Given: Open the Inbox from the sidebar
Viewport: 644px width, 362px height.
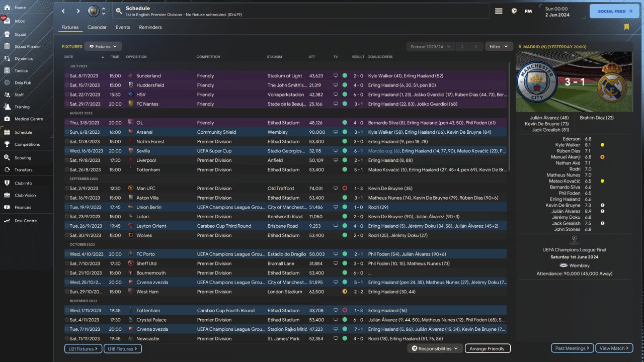Looking at the screenshot, I should click(20, 21).
